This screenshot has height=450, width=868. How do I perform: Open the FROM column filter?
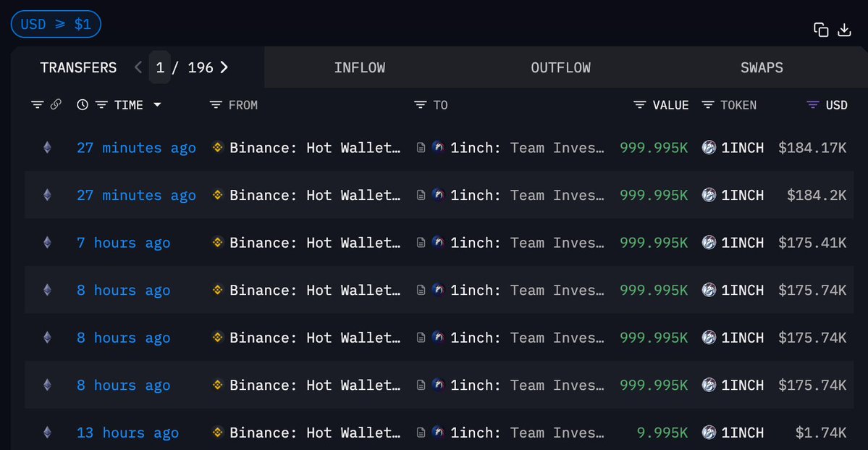click(x=215, y=105)
